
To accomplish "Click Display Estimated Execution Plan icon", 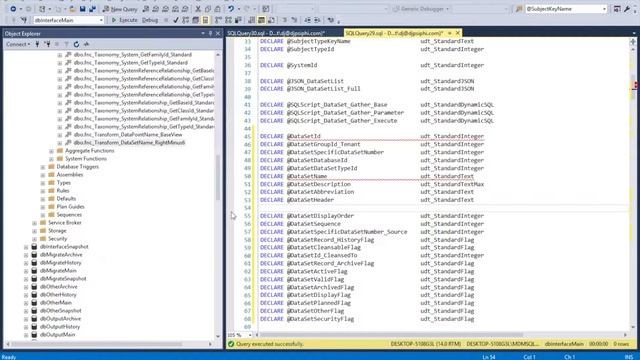I will 186,20.
